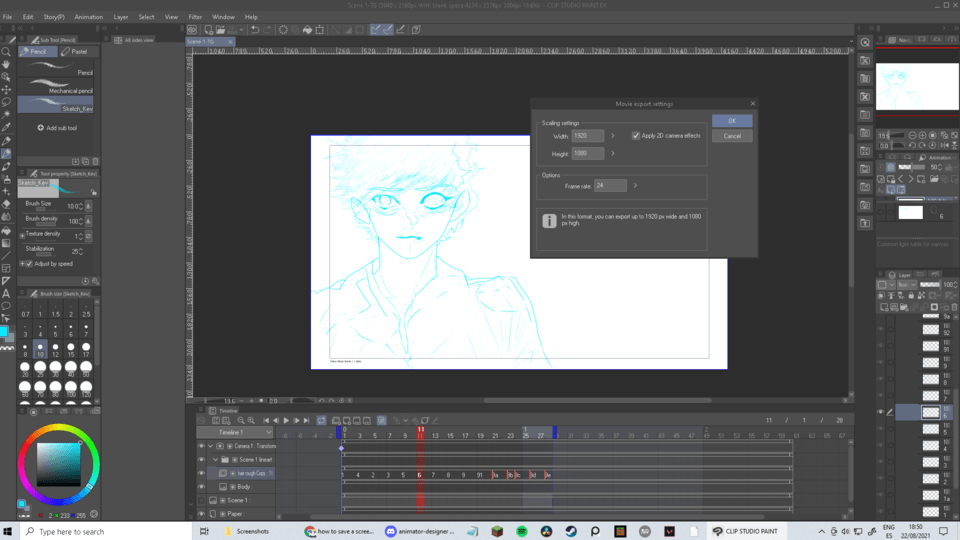The width and height of the screenshot is (960, 540).
Task: Toggle Adjust by speed checkbox
Action: click(x=28, y=264)
